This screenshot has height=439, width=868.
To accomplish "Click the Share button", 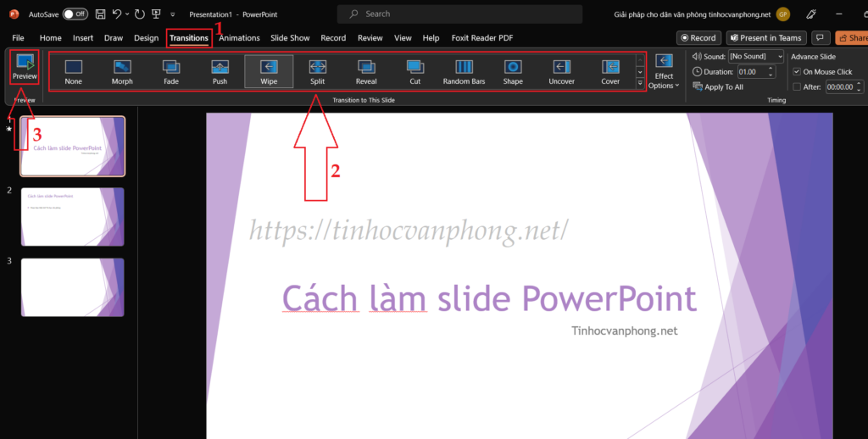I will [x=852, y=37].
